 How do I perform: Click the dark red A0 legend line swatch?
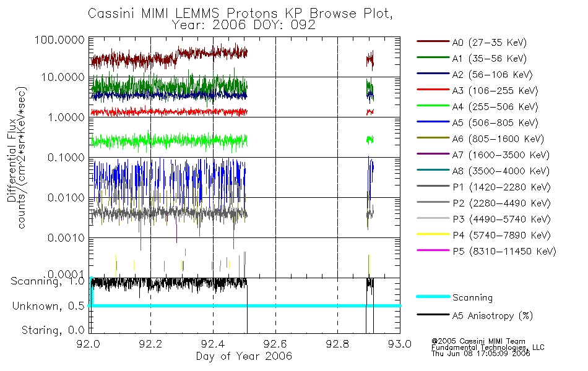[433, 41]
